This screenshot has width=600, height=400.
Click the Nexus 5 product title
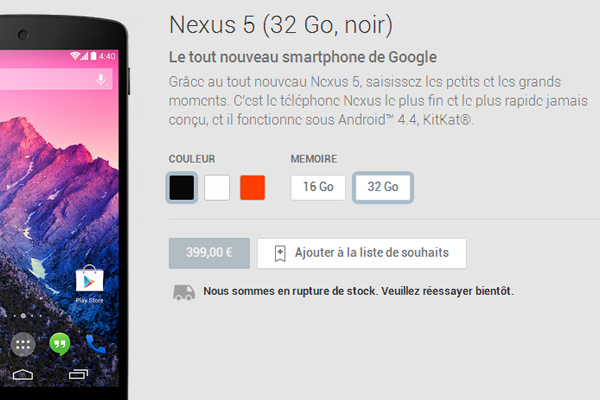pos(281,25)
